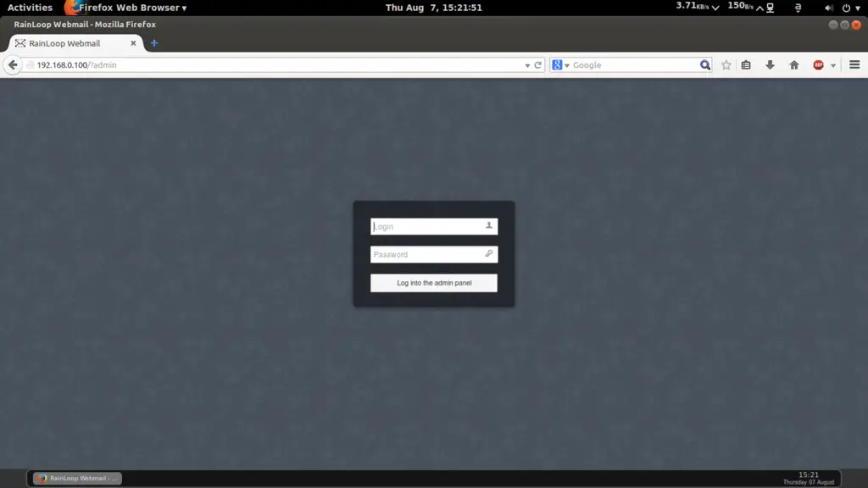Screen dimensions: 868x488
Task: Click the RainLoop Webmail taskbar entry
Action: (x=77, y=478)
